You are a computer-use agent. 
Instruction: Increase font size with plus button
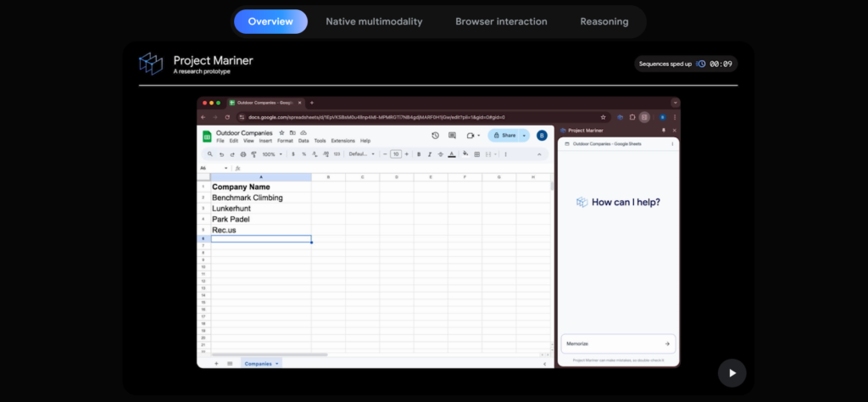click(x=406, y=154)
